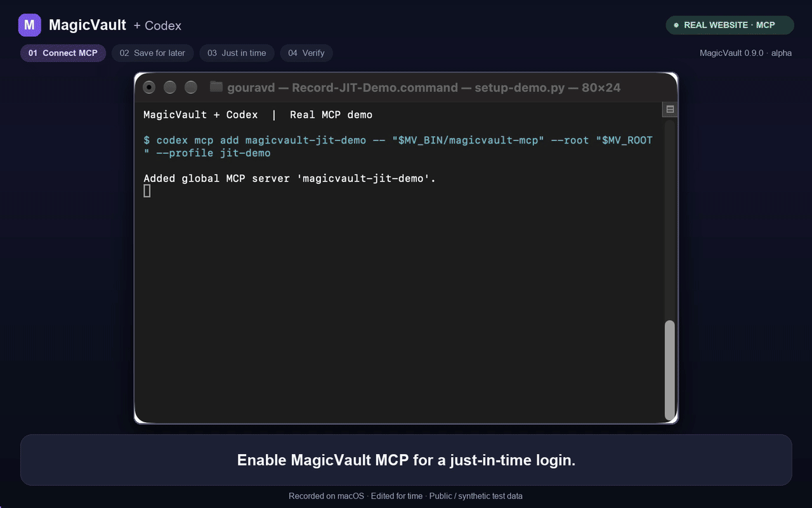
Task: Click the 'MagicVault 0.9.0 · alpha' version text
Action: [x=745, y=53]
